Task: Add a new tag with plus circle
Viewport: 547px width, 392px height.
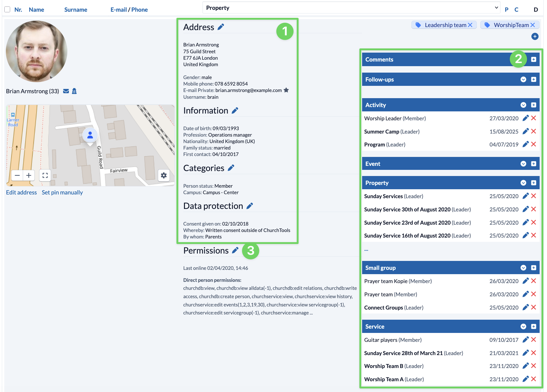Action: coord(535,36)
